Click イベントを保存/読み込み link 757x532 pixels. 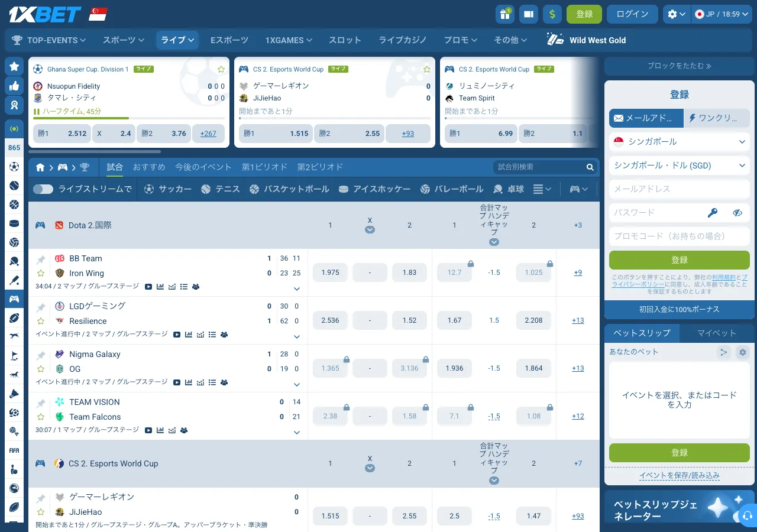click(680, 475)
